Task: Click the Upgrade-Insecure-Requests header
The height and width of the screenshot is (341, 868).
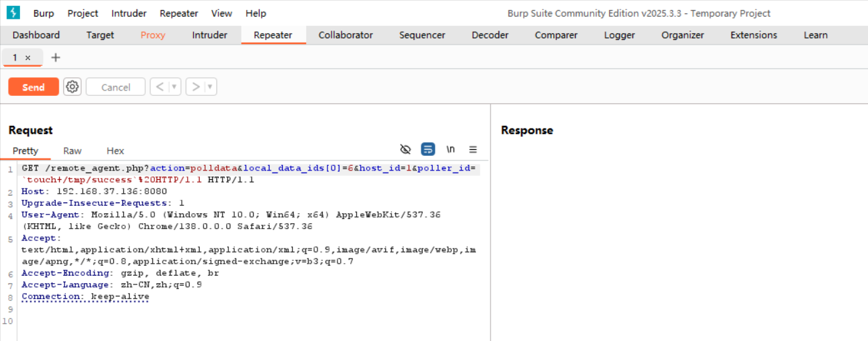Action: tap(103, 203)
